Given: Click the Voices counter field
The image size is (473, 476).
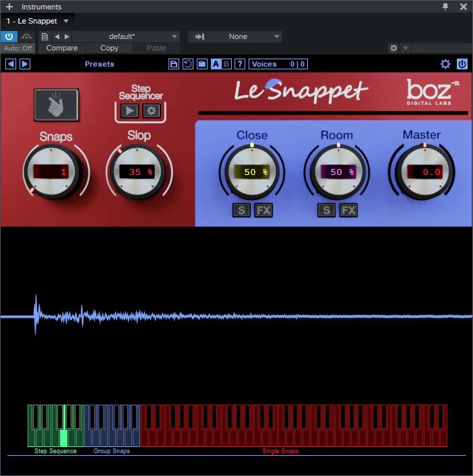Looking at the screenshot, I should (278, 64).
